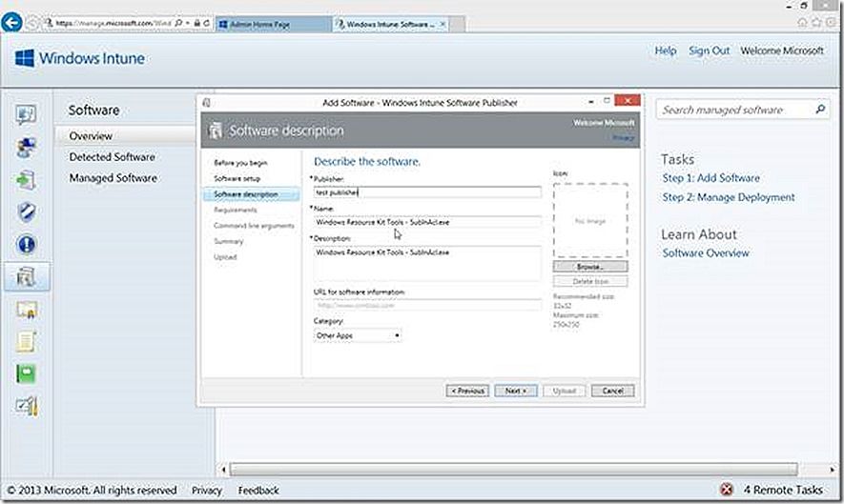Screen dimensions: 844x504
Task: Select Managed Software in the Software menu
Action: 113,178
